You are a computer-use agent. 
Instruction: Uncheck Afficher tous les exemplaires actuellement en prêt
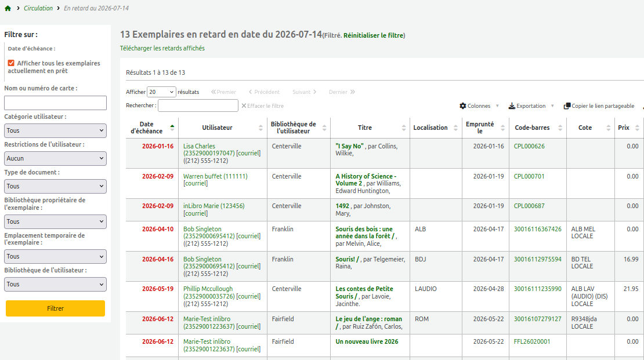11,63
